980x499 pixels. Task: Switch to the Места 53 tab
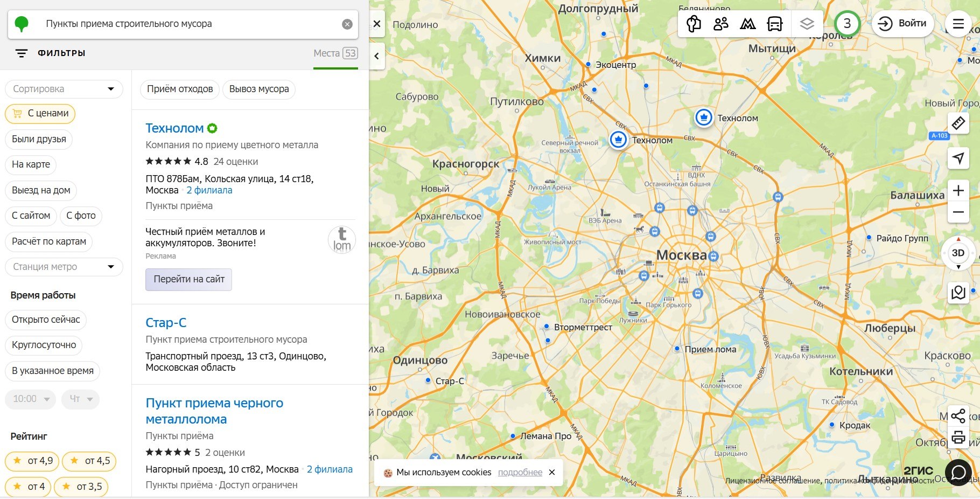335,53
